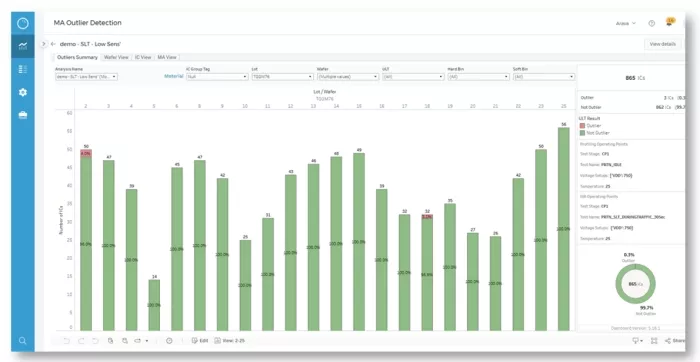Click the tallest bar for wafer 25
Image resolution: width=700 pixels, height=362 pixels.
(x=563, y=229)
